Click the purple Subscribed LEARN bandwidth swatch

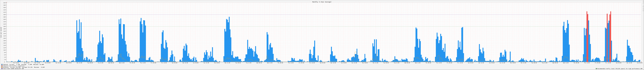[2, 69]
